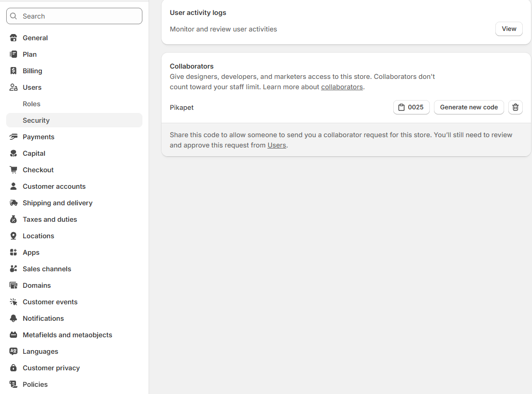Click the Domains icon in sidebar
The height and width of the screenshot is (394, 532).
coord(13,285)
